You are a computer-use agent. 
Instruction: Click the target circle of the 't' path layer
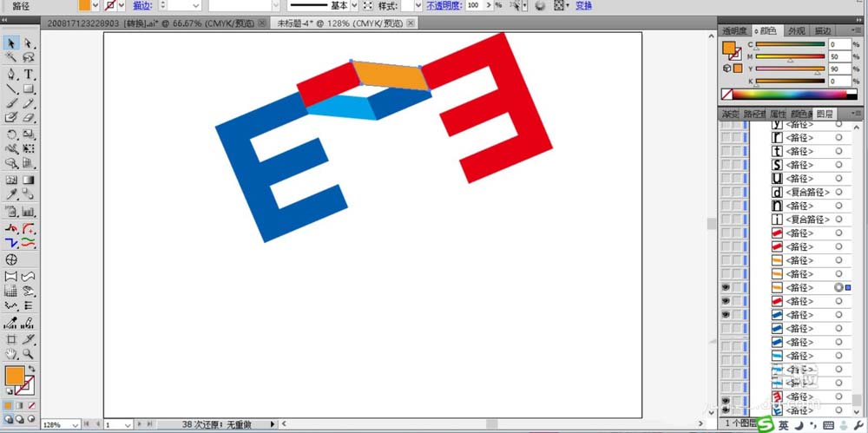pyautogui.click(x=838, y=151)
